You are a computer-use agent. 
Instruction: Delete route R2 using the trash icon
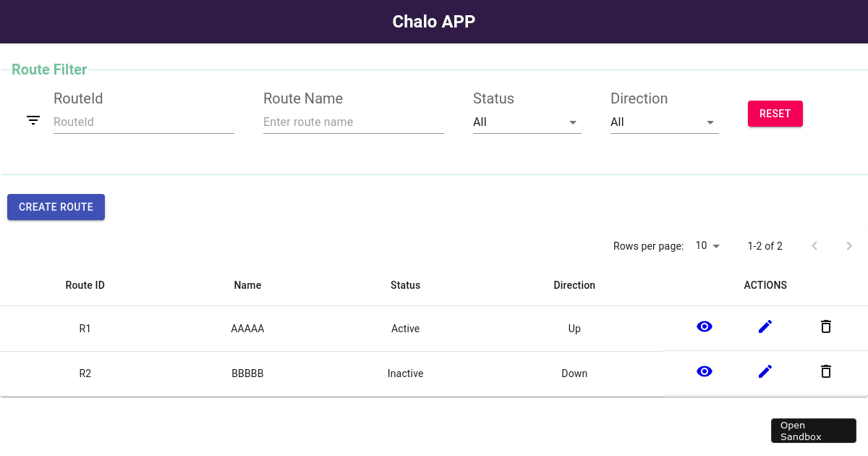pos(825,371)
